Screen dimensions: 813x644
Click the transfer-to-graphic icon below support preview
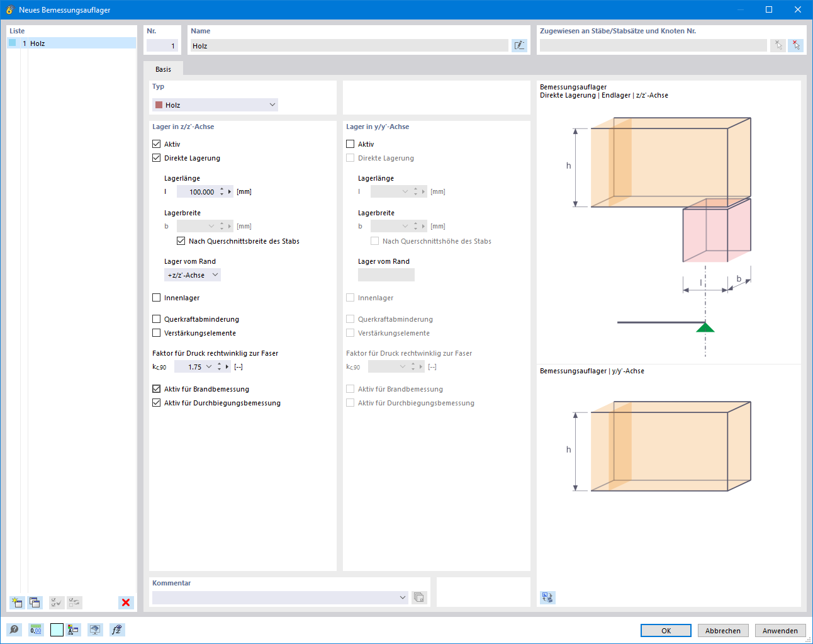click(547, 597)
